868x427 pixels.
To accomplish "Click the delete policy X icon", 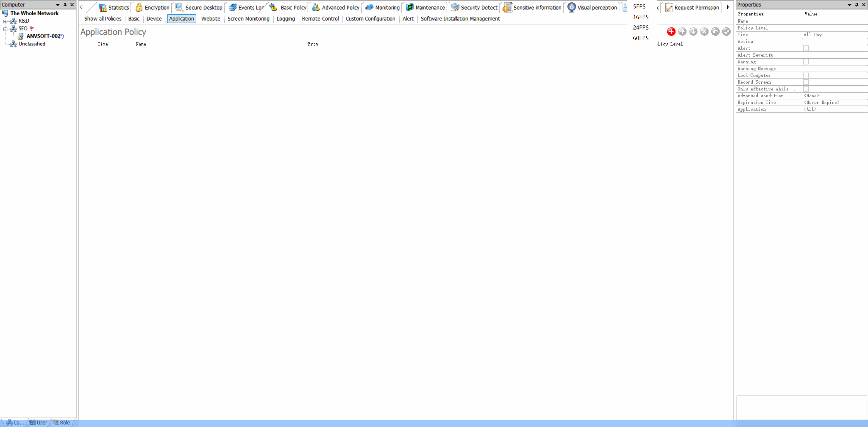I will tap(704, 32).
